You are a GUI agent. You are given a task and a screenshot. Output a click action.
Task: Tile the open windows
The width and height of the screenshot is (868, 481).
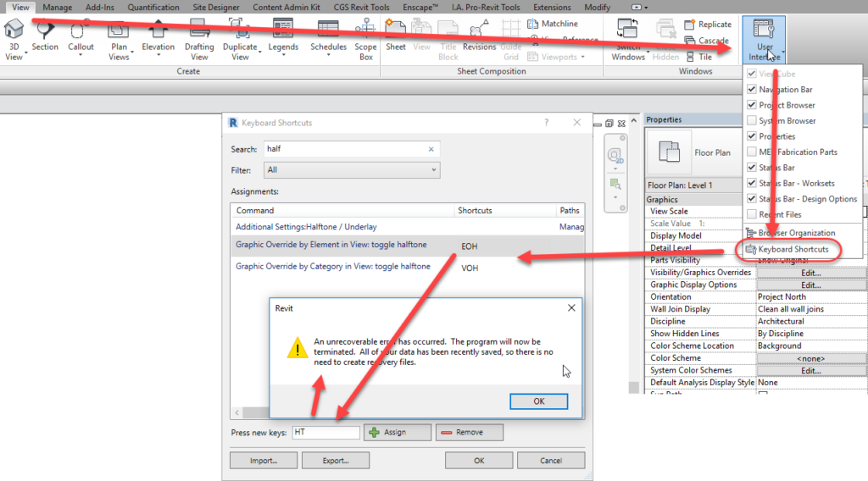(699, 57)
